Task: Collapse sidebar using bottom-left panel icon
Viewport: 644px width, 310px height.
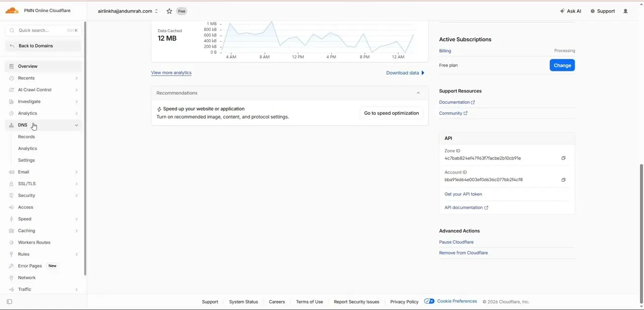Action: coord(10,302)
